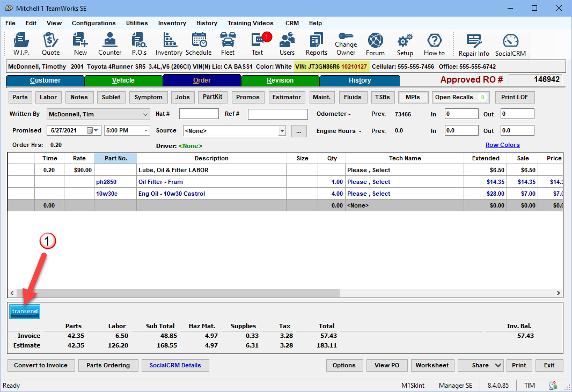
Task: Open the Inventory menu
Action: 172,23
